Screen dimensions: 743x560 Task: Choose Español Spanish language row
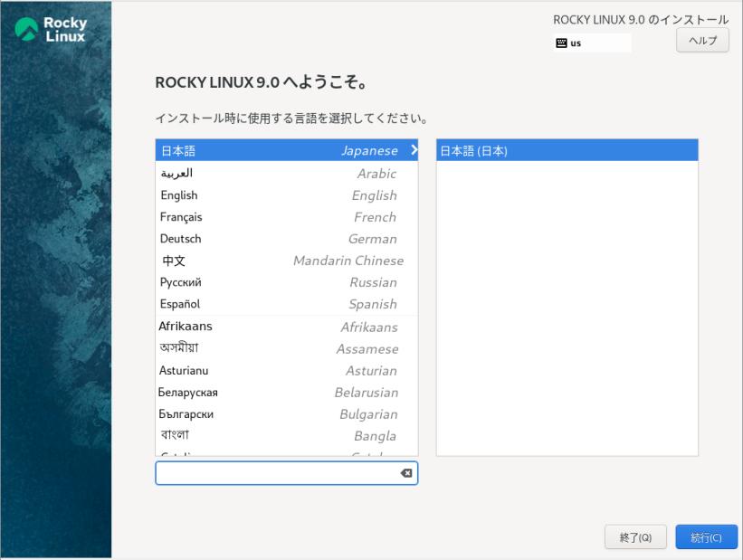[x=286, y=304]
